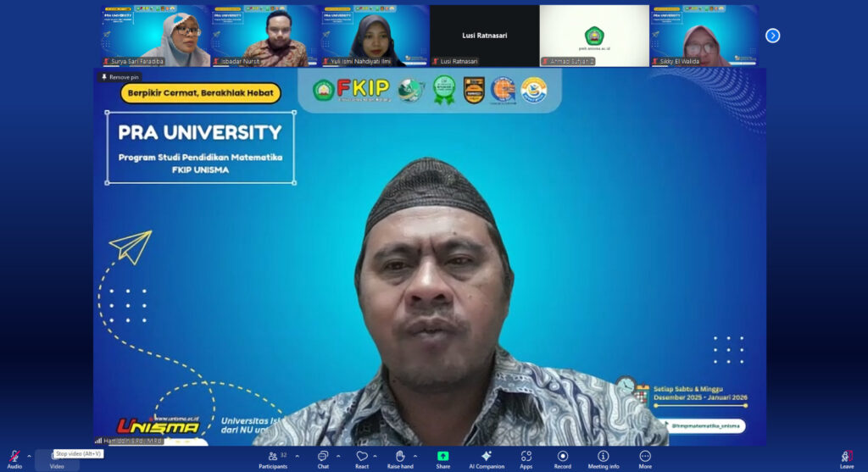Open the React emoji menu

point(362,459)
